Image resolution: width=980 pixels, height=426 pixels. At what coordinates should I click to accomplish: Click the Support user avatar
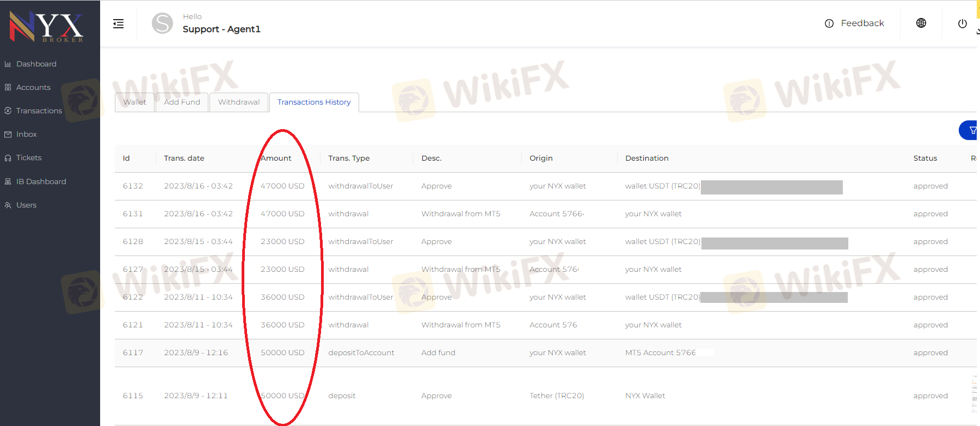162,23
